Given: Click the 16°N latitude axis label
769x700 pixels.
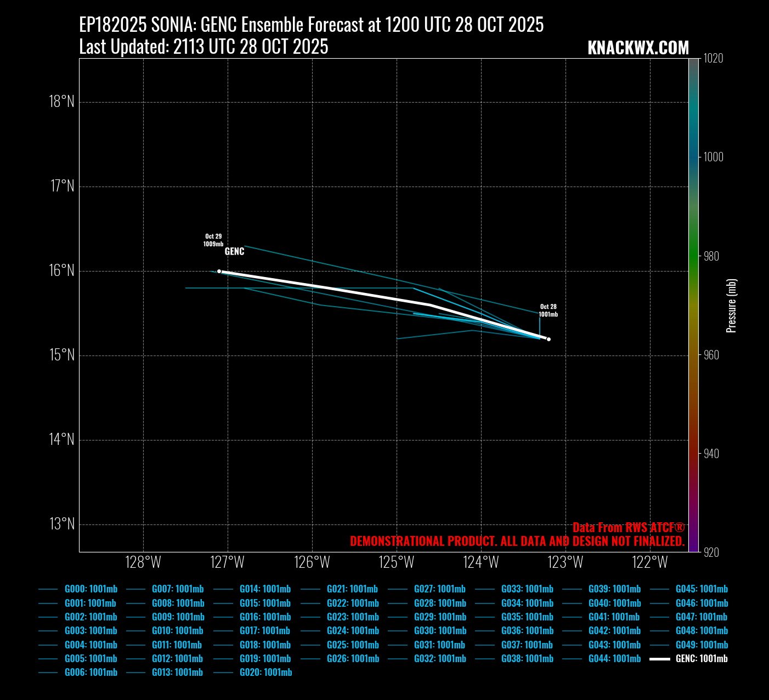Looking at the screenshot, I should [x=61, y=270].
